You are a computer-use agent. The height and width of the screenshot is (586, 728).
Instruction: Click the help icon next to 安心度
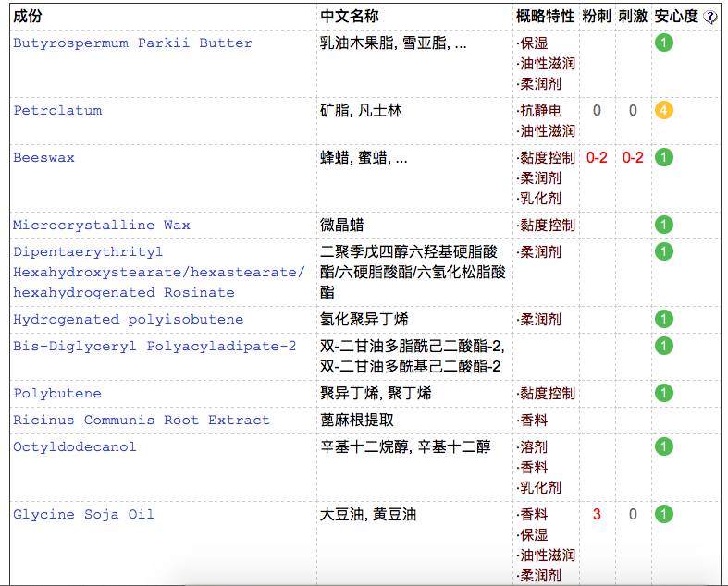[x=709, y=18]
